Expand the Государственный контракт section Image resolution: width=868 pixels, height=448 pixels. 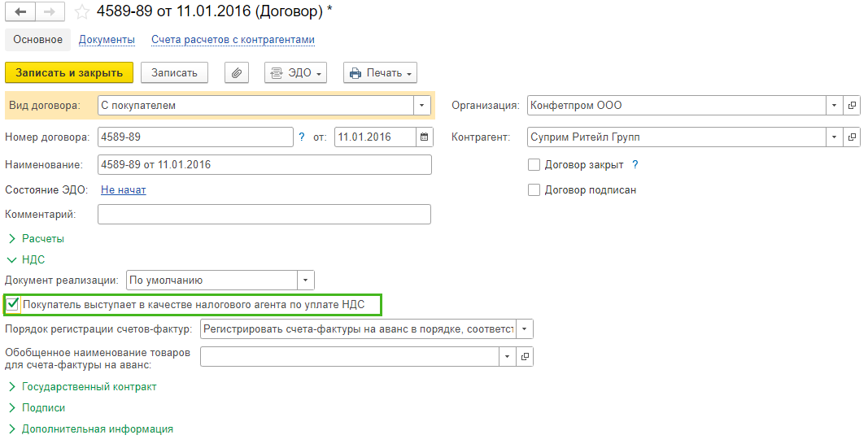click(x=82, y=387)
